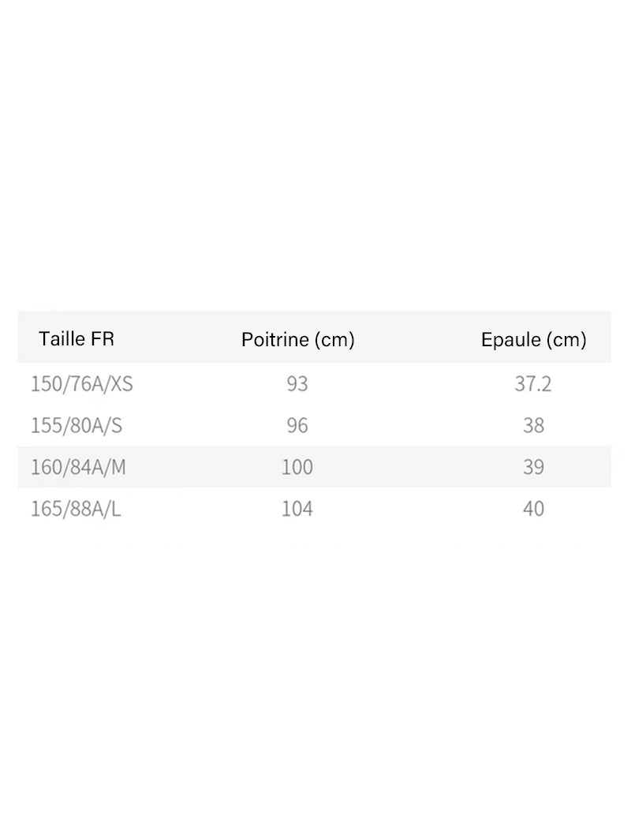This screenshot has height=840, width=631.
Task: Click the word Poitrine in the header
Action: pyautogui.click(x=274, y=340)
